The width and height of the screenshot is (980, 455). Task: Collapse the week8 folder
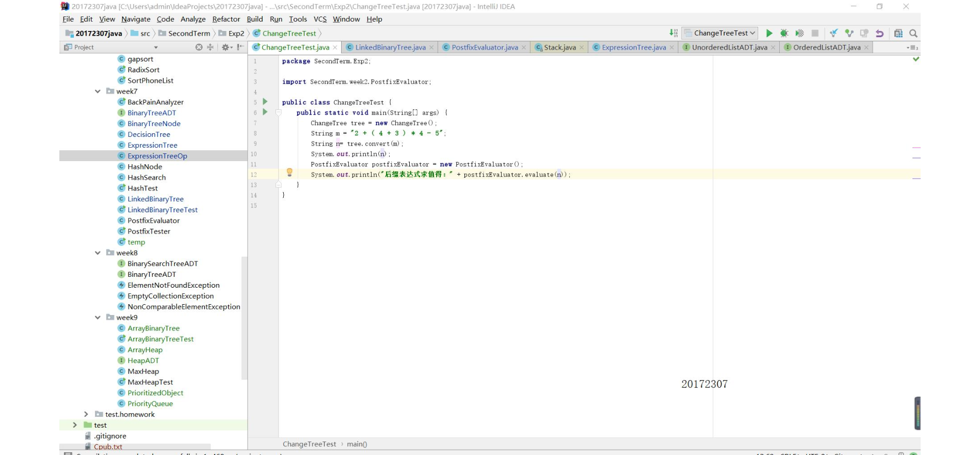[98, 253]
